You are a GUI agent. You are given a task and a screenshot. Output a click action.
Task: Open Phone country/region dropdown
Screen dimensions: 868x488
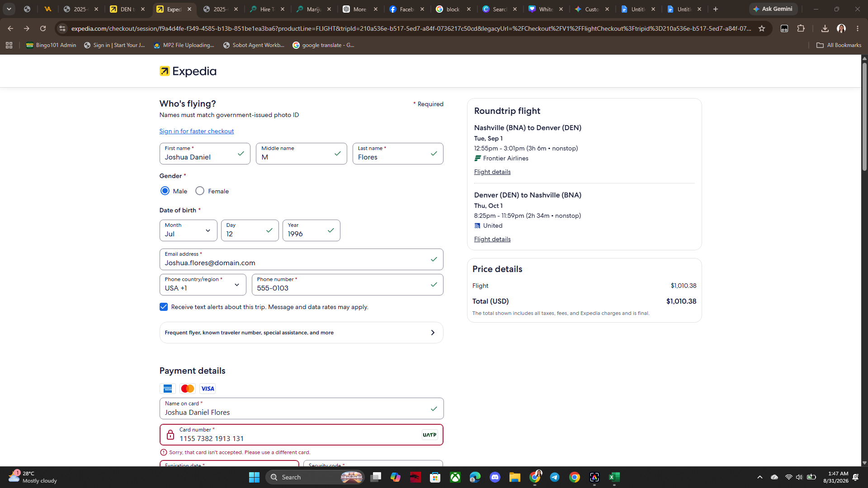pos(203,285)
